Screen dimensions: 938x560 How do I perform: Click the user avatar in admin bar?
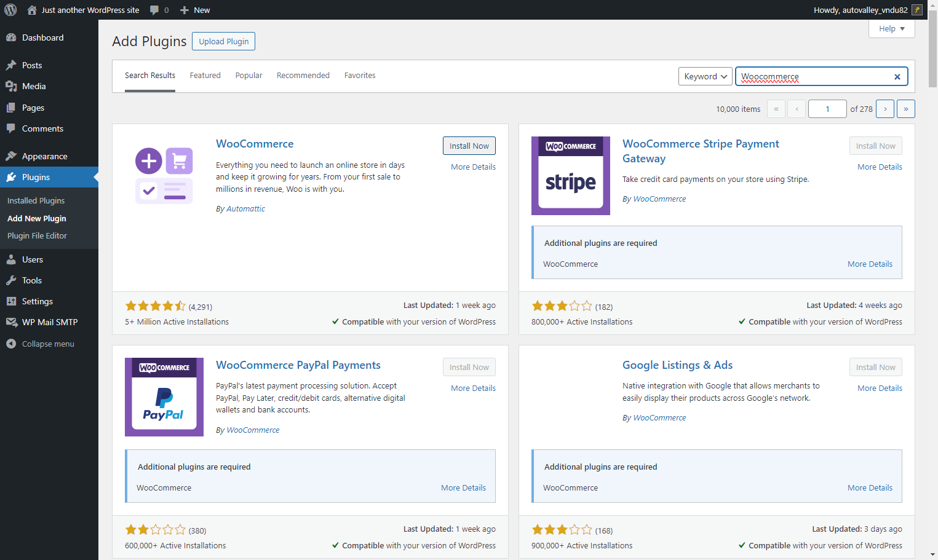[917, 10]
